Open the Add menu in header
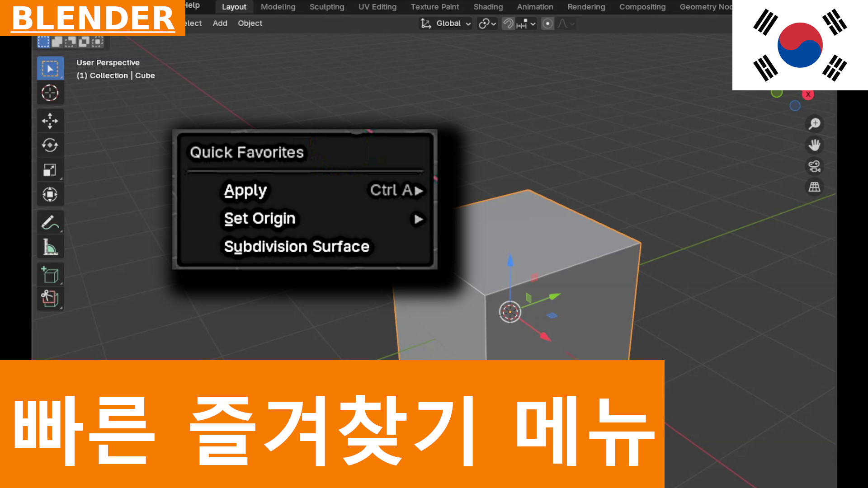868x488 pixels. 220,23
